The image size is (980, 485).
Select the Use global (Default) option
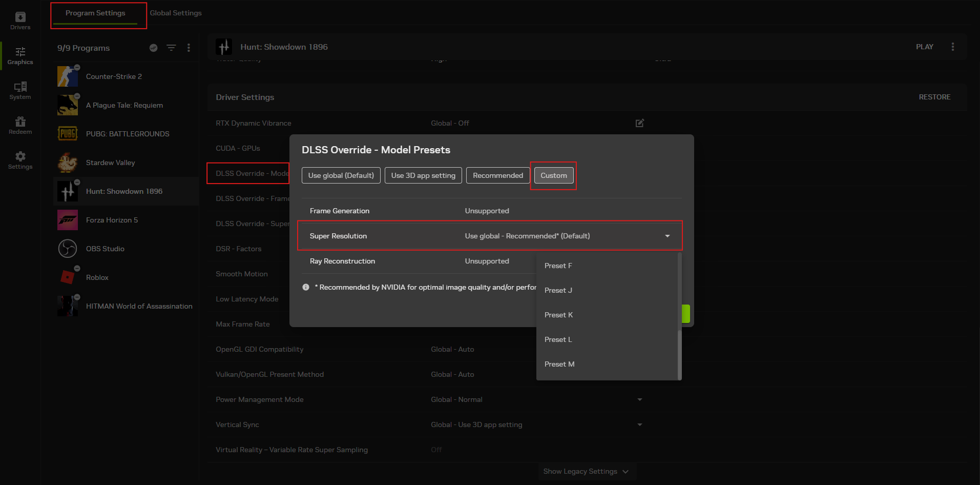pyautogui.click(x=341, y=175)
